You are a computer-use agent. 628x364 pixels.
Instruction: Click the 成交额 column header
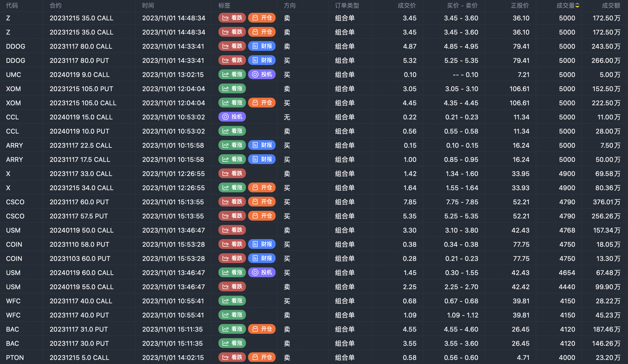(x=611, y=5)
